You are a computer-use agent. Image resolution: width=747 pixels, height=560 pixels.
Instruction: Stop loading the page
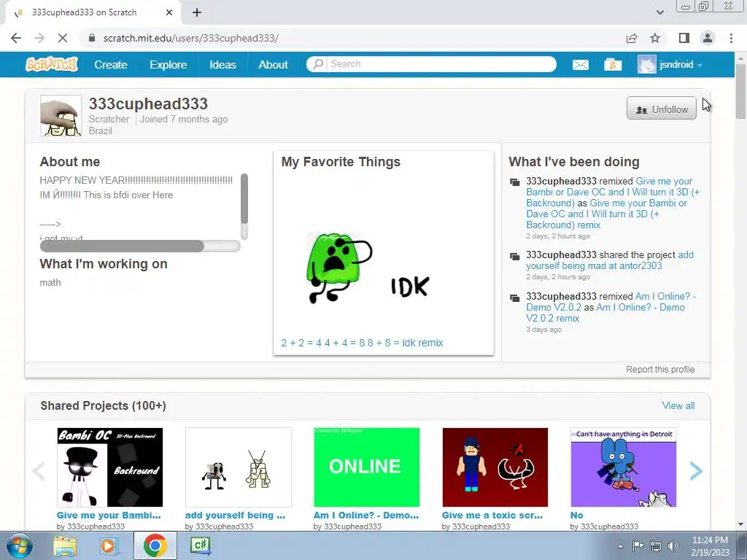point(63,38)
